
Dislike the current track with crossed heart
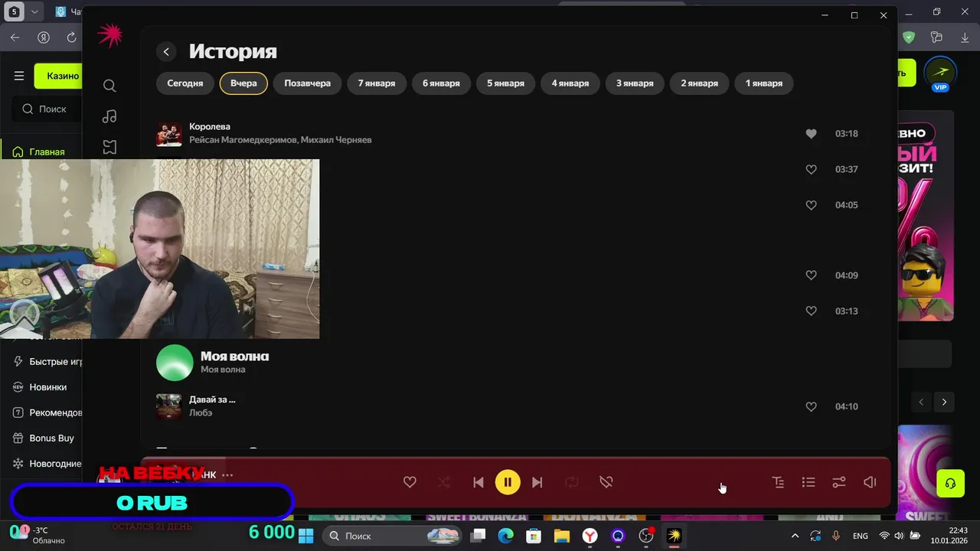[x=606, y=482]
